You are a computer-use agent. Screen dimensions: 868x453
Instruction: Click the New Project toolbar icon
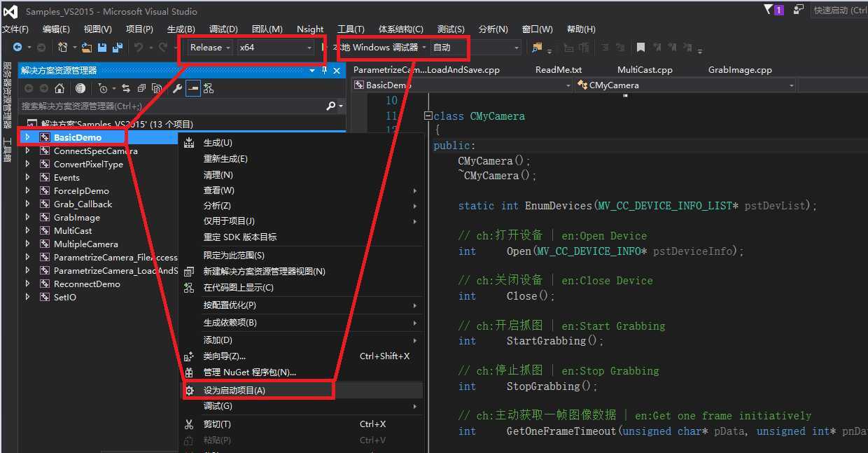64,48
